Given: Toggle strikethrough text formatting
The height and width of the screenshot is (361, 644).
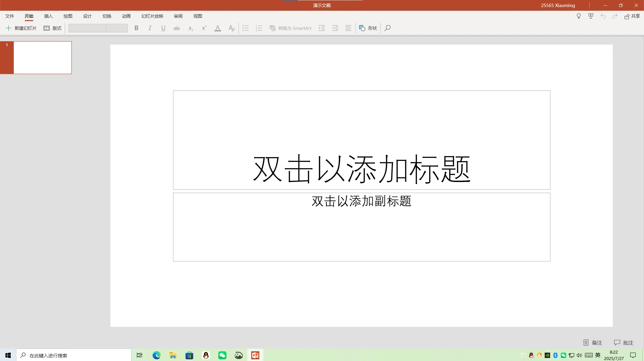Looking at the screenshot, I should (x=177, y=28).
